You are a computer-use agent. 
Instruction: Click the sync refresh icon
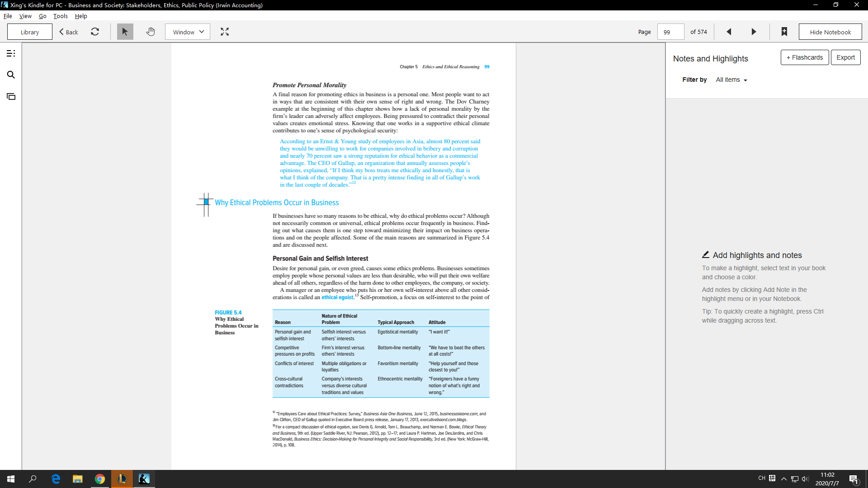click(x=95, y=32)
